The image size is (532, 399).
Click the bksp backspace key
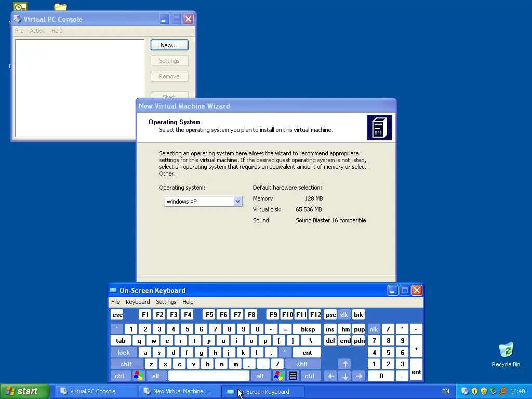308,329
